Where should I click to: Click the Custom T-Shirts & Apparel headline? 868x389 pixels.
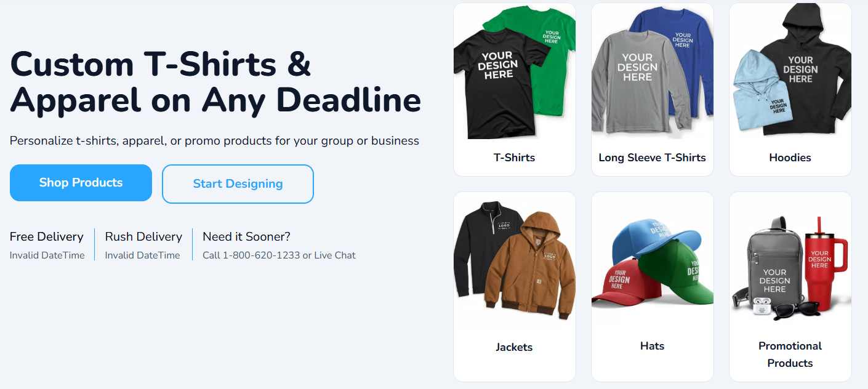pyautogui.click(x=215, y=82)
